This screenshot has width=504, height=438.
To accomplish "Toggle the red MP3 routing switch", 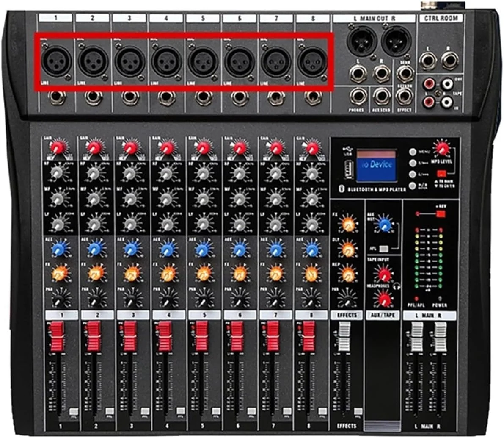I will [442, 173].
